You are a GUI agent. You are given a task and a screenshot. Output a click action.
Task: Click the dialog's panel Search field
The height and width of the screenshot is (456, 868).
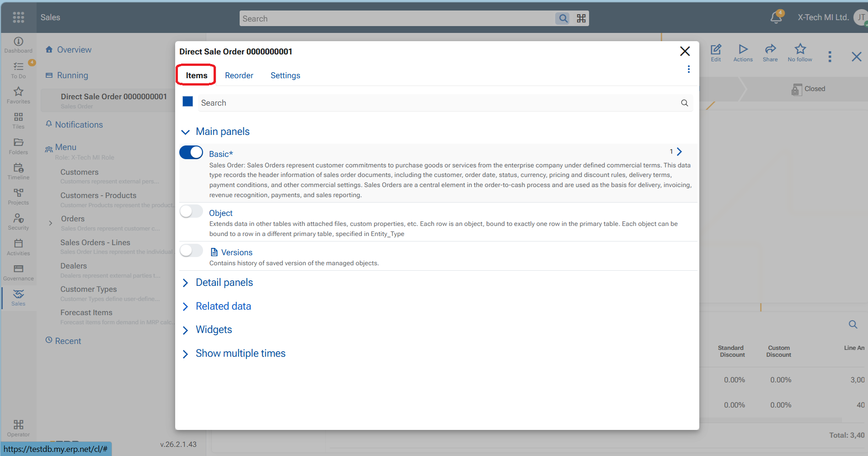coord(439,103)
